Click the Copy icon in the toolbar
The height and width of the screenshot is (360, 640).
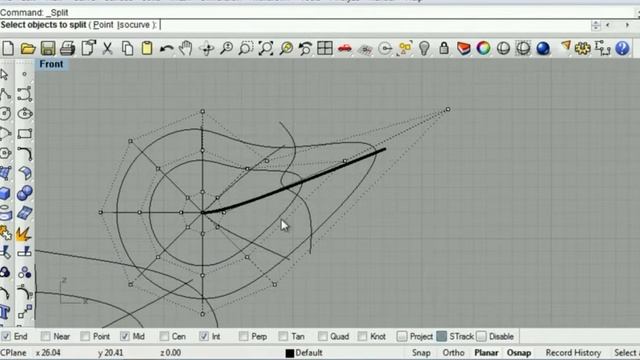127,49
